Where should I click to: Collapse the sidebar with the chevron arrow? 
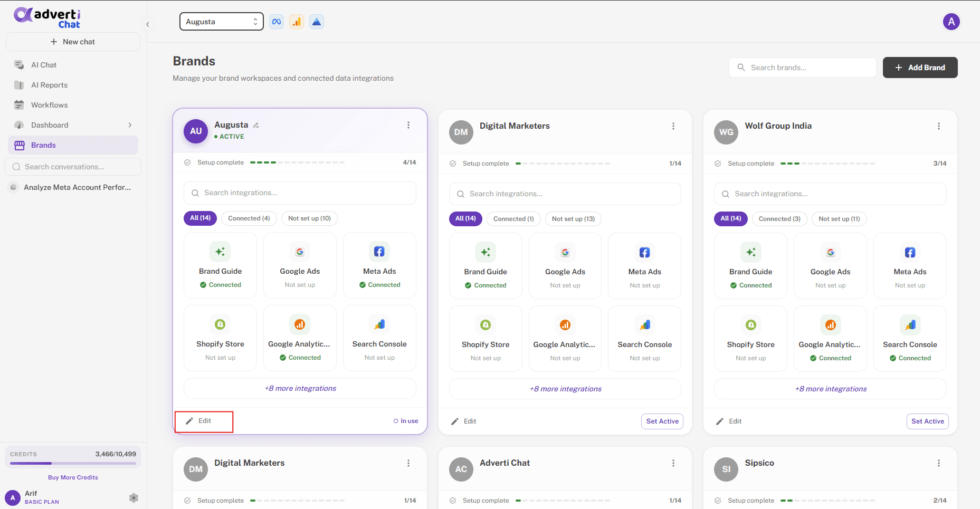148,24
